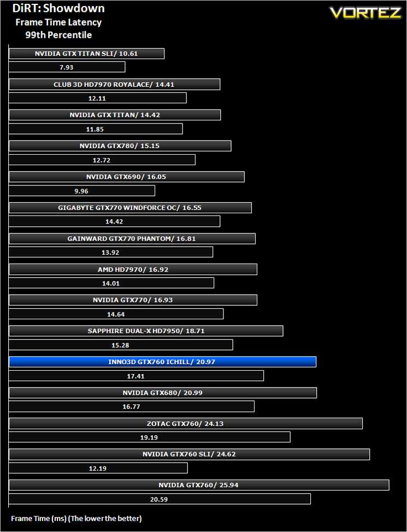
Task: Select the 17.41 value bar
Action: click(x=136, y=376)
